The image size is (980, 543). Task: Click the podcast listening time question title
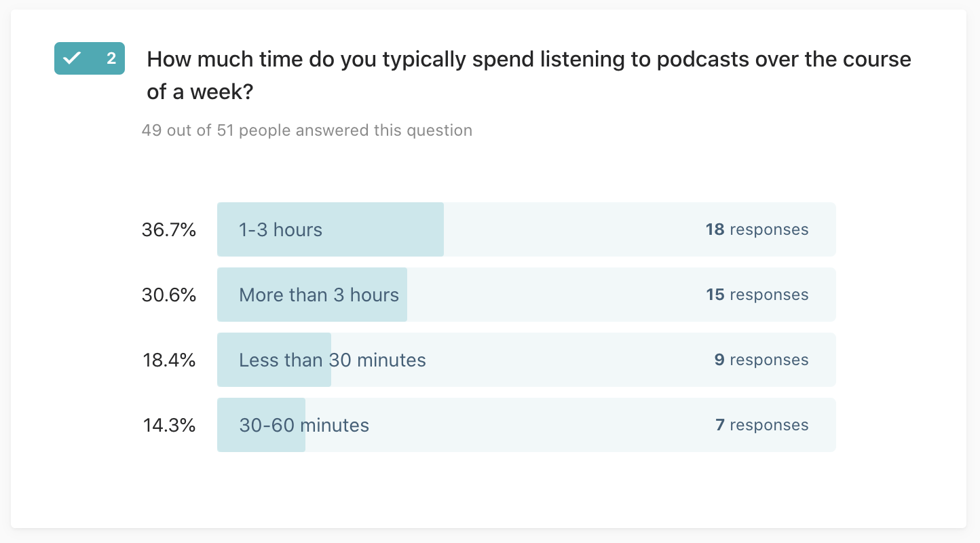[529, 75]
